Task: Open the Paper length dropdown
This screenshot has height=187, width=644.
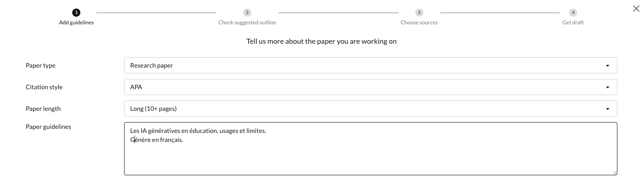Action: pyautogui.click(x=370, y=109)
